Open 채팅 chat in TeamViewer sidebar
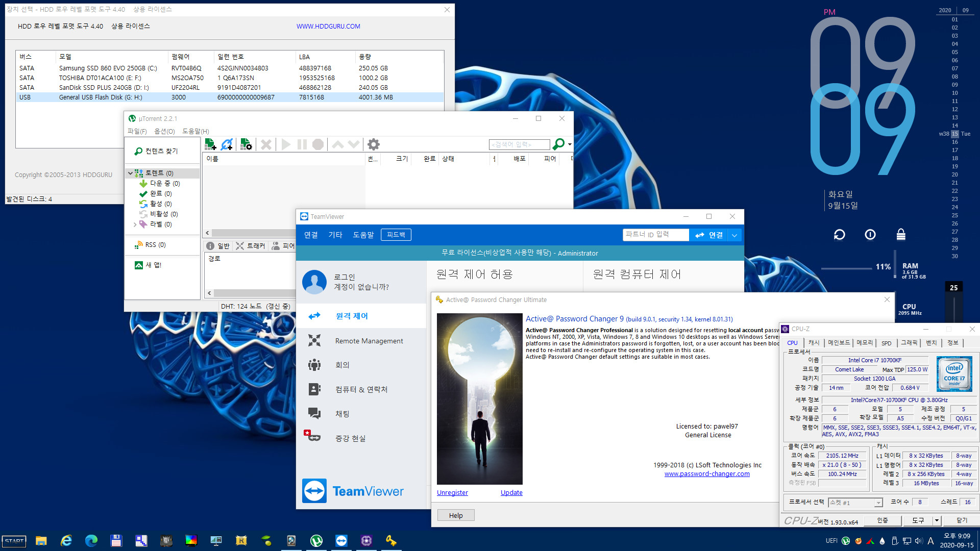Image resolution: width=980 pixels, height=551 pixels. 361,414
